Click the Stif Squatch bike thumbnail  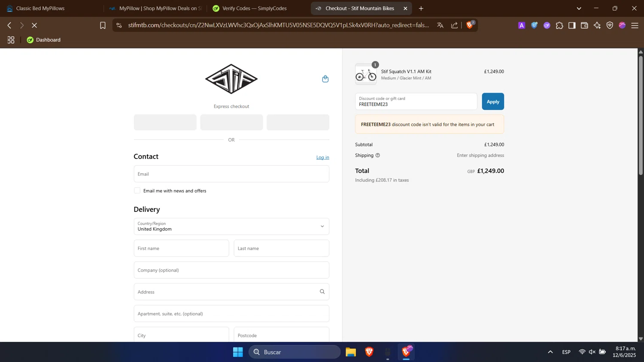tap(366, 75)
